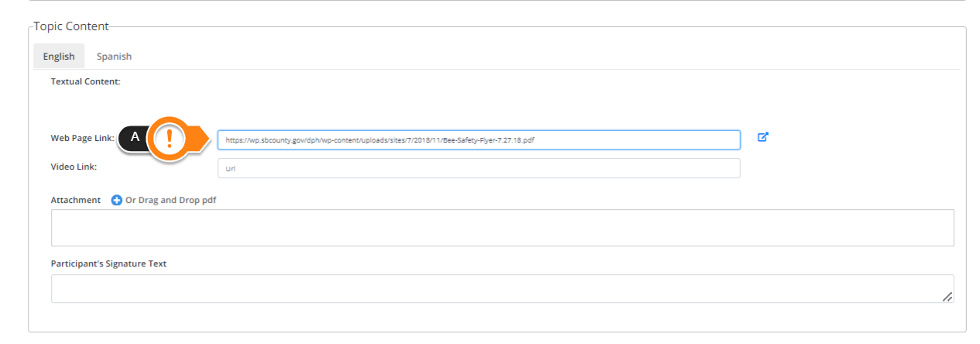Click the 'Topic Content' section heading
The height and width of the screenshot is (344, 980).
[71, 26]
